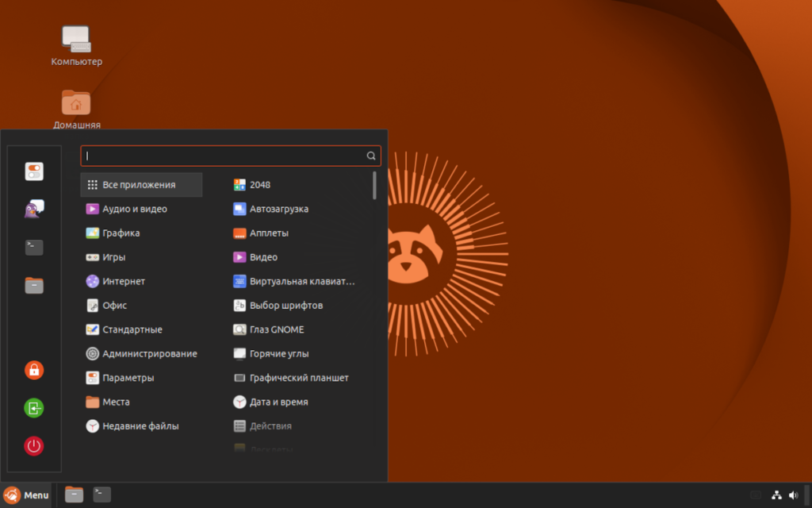The width and height of the screenshot is (812, 508).
Task: Click the Menu button in the panel
Action: [26, 495]
